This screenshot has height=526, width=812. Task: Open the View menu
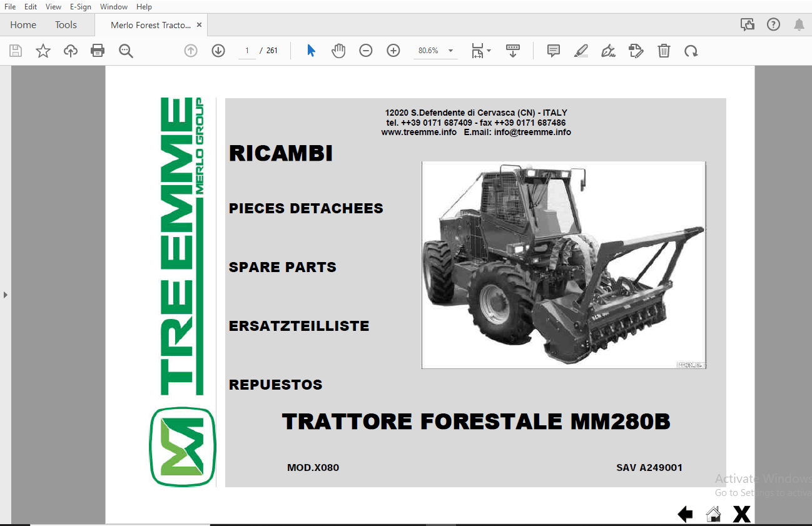(53, 6)
